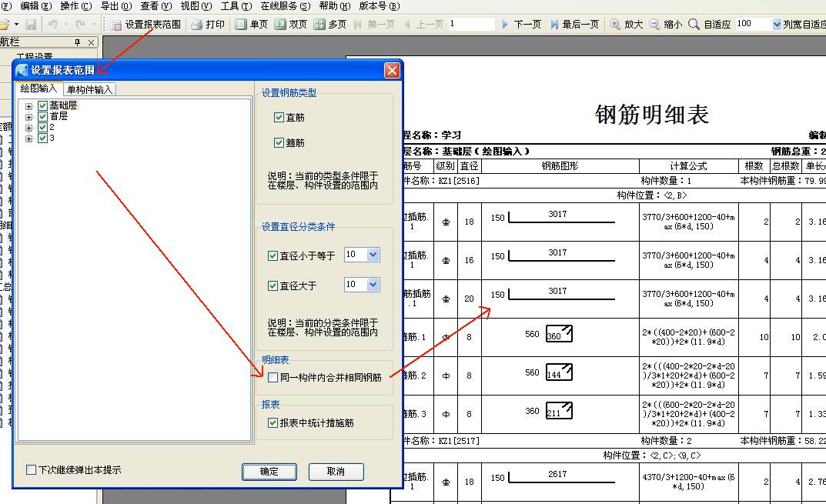
Task: Open the 帮助(H) menu
Action: [335, 6]
